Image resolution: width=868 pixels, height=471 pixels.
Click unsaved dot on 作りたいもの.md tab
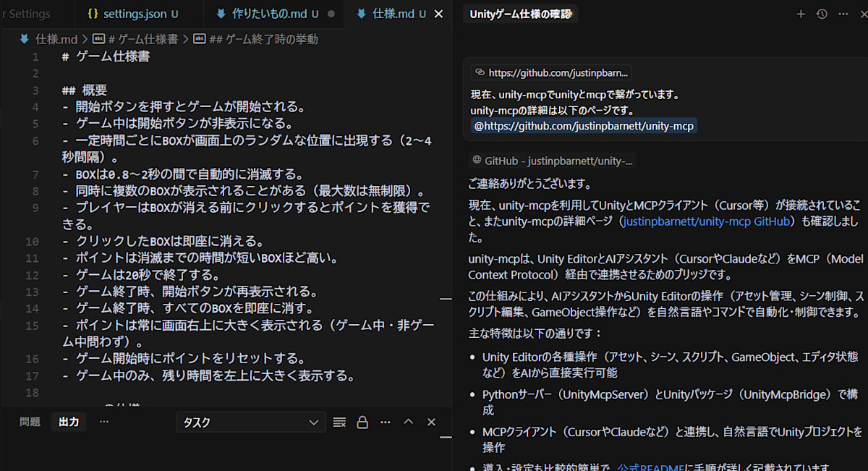[331, 14]
